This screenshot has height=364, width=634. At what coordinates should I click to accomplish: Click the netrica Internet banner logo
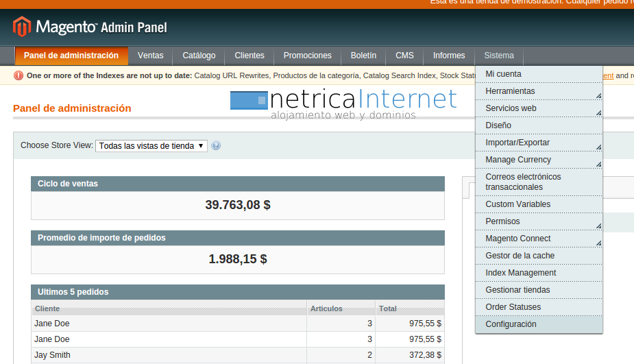(x=343, y=104)
